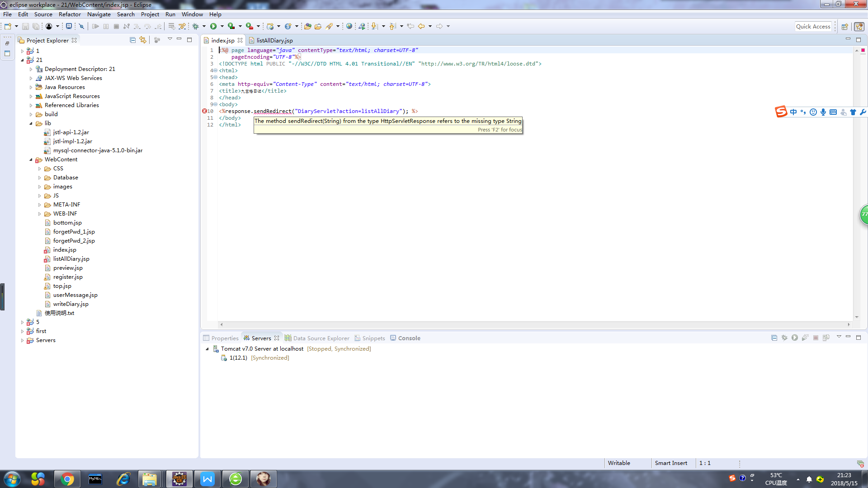Click the error marker on line 10
Screen dimensions: 868x488
click(204, 111)
